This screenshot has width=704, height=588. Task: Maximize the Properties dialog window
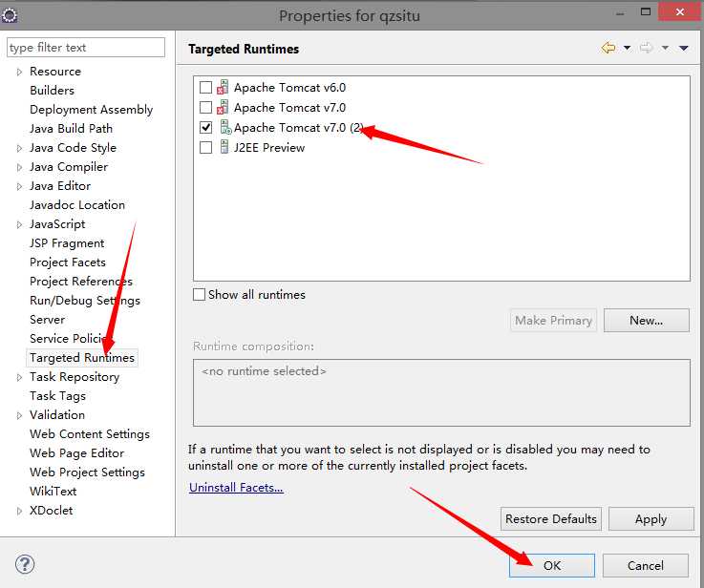[645, 11]
